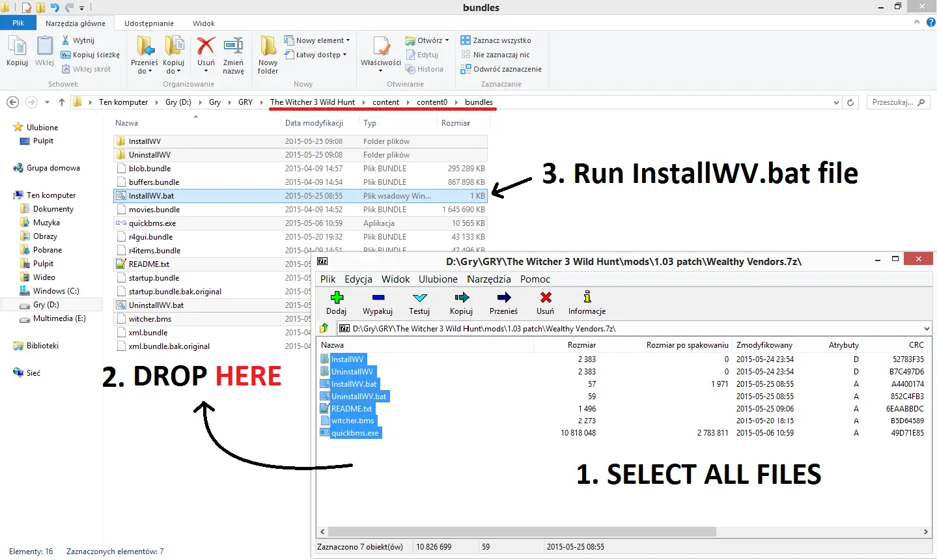Open Narzędzia menu in 7-Zip
The width and height of the screenshot is (937, 560).
coord(489,279)
